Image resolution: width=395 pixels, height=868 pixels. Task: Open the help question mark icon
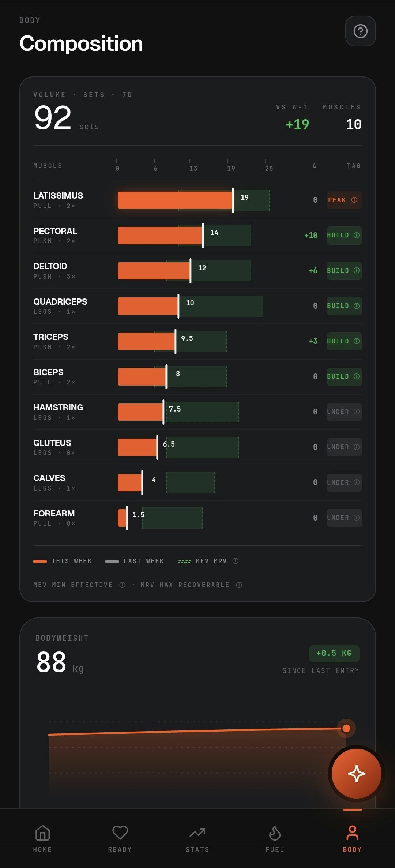click(360, 31)
